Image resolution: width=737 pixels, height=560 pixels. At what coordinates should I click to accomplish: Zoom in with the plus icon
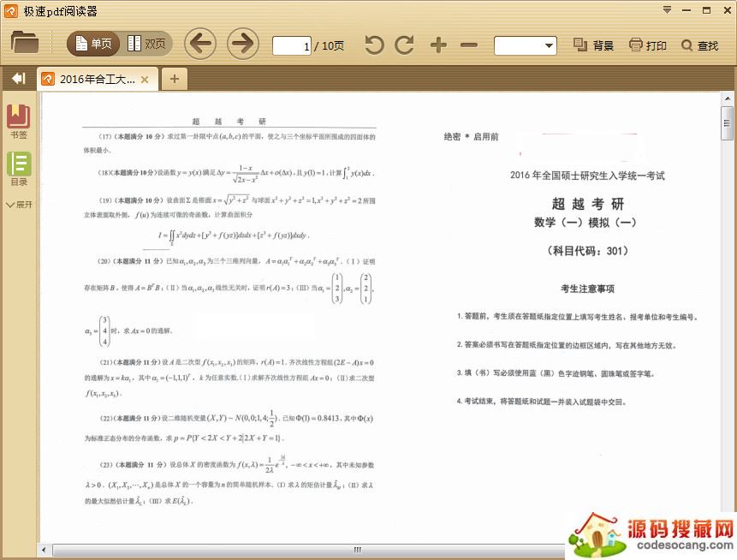[438, 45]
